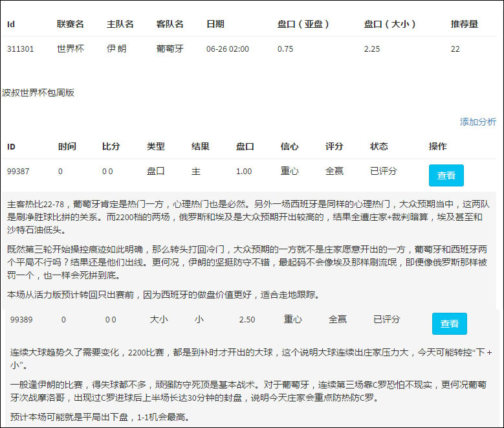Click handicap value 1.00 in row 99387
The image size is (504, 428).
(x=244, y=171)
